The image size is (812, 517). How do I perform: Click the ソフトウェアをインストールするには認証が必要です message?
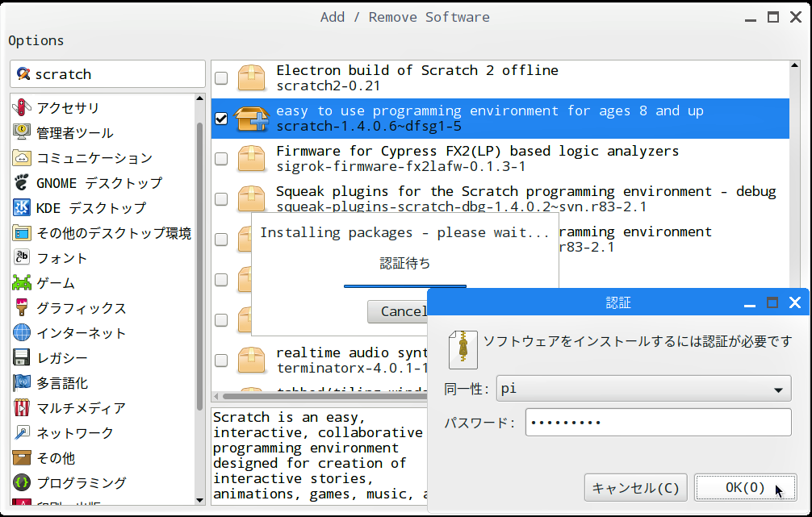coord(638,341)
